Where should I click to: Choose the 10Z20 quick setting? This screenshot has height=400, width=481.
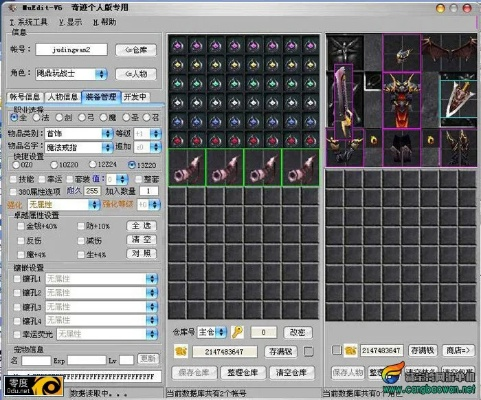tap(54, 165)
